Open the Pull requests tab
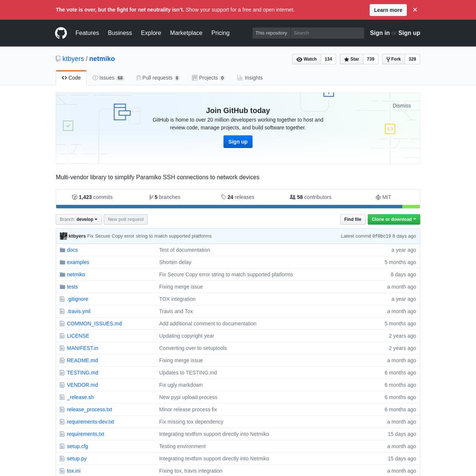The height and width of the screenshot is (476, 476). (158, 78)
